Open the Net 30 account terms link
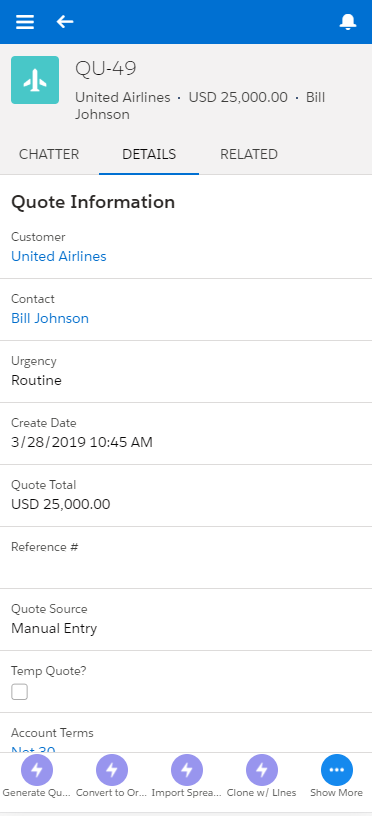 [x=33, y=749]
